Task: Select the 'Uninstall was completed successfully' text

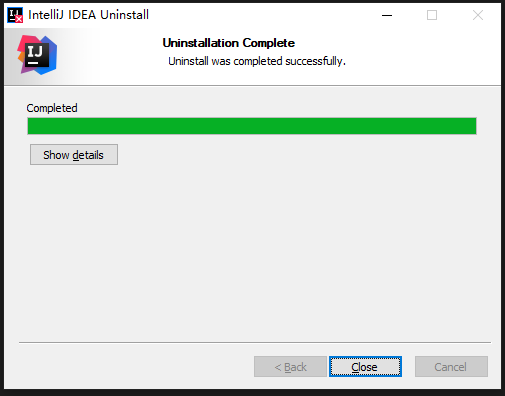Action: pos(257,61)
